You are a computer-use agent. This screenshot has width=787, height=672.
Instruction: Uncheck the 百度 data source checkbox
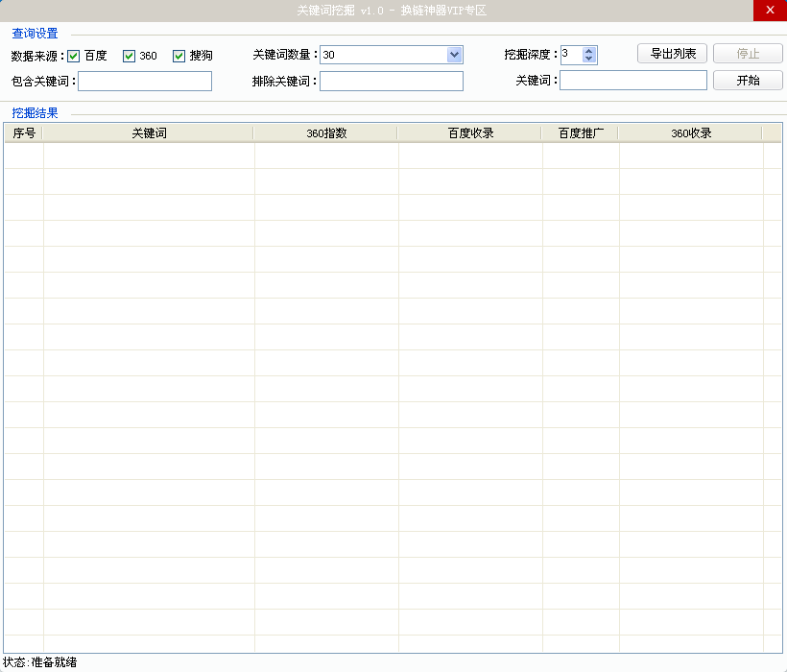73,56
